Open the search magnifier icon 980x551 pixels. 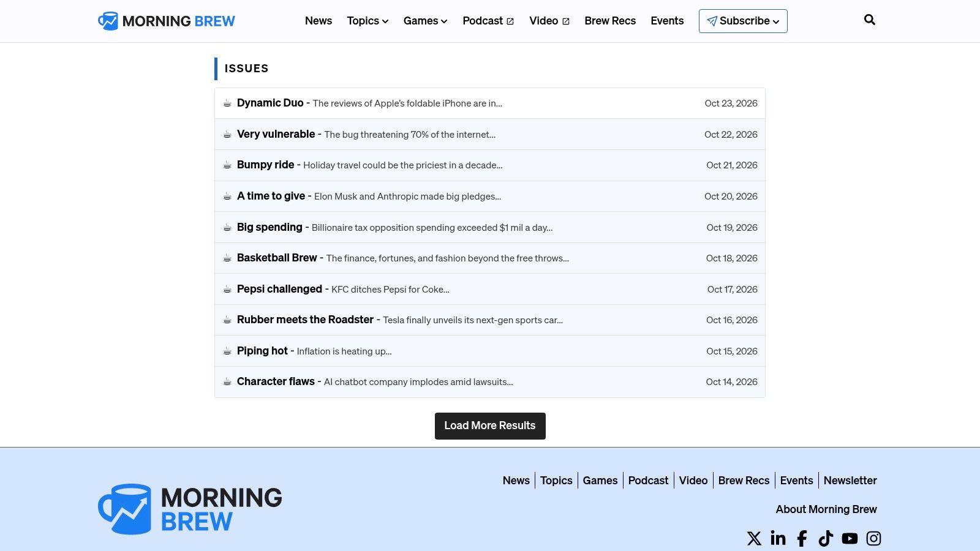click(869, 20)
